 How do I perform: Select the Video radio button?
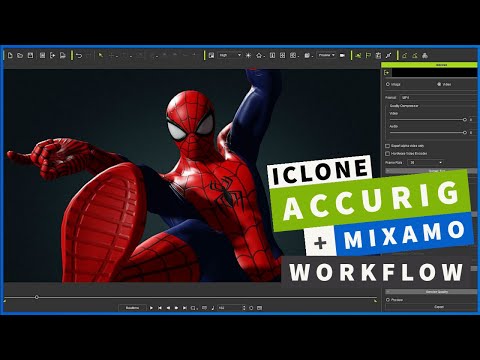click(x=439, y=84)
